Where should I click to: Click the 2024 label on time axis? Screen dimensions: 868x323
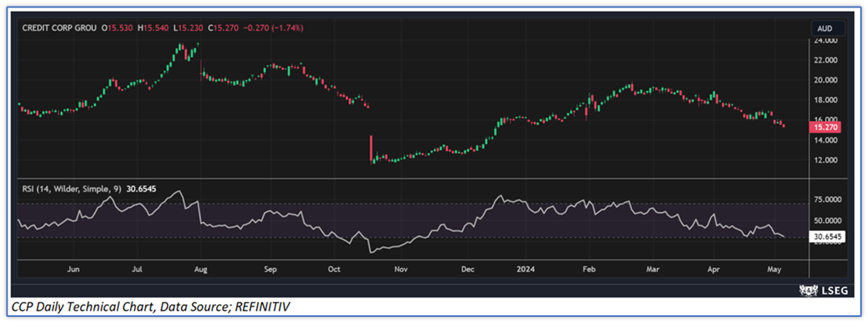pos(526,269)
